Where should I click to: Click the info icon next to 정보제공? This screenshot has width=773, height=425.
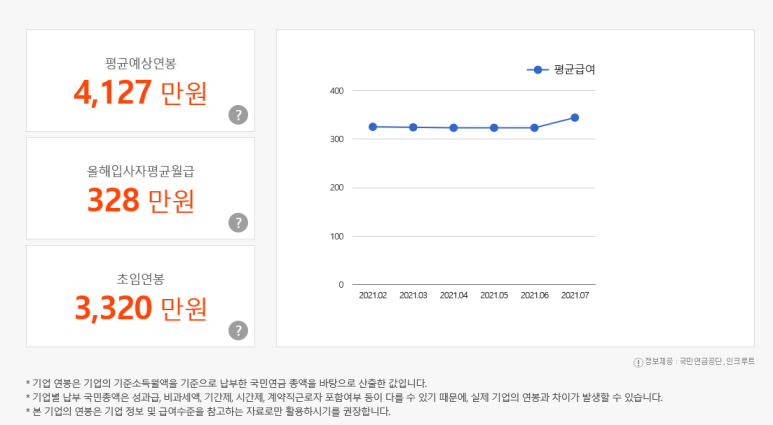pos(638,361)
